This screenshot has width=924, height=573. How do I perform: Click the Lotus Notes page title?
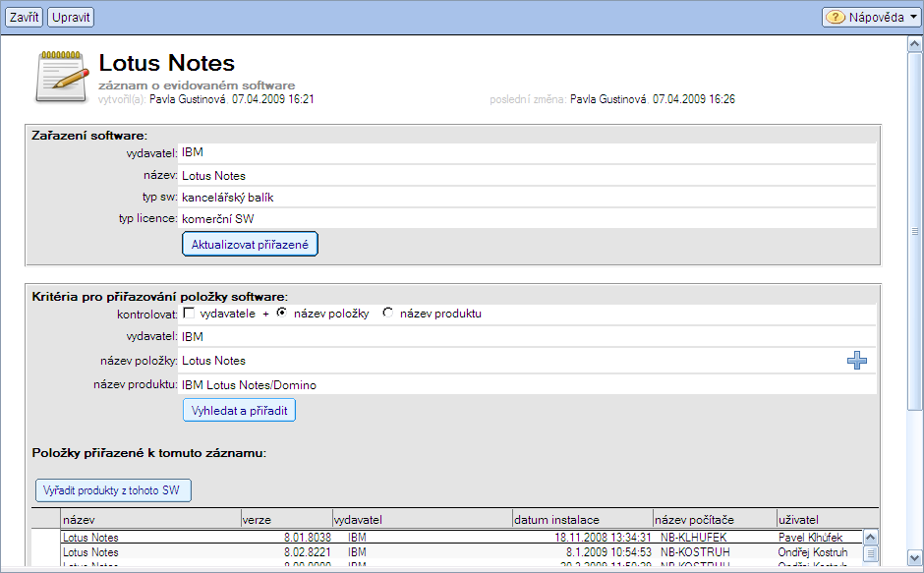167,63
